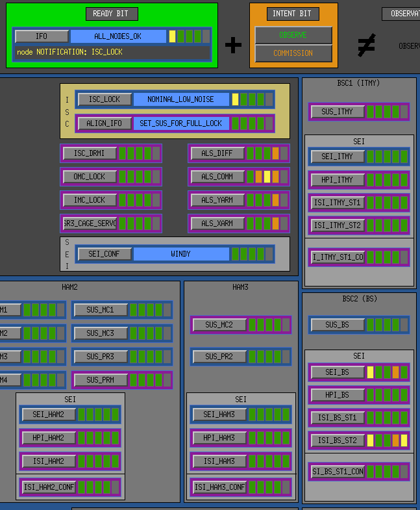This screenshot has height=510, width=420.
Task: Open the ISI_ITMY_ST1 node
Action: (x=338, y=203)
